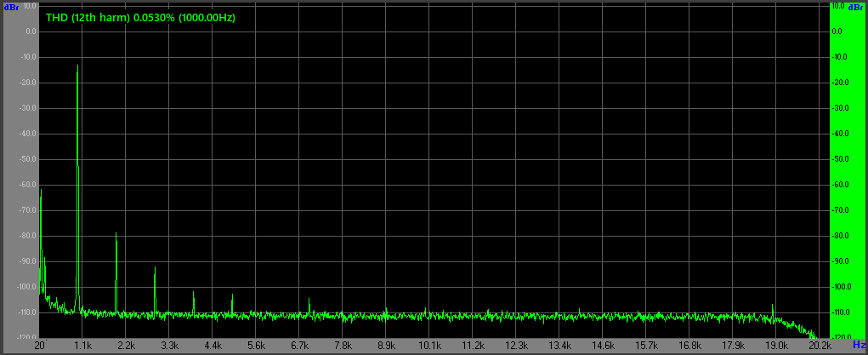The height and width of the screenshot is (355, 868).
Task: Click the 15.7k frequency axis label
Action: (x=646, y=346)
